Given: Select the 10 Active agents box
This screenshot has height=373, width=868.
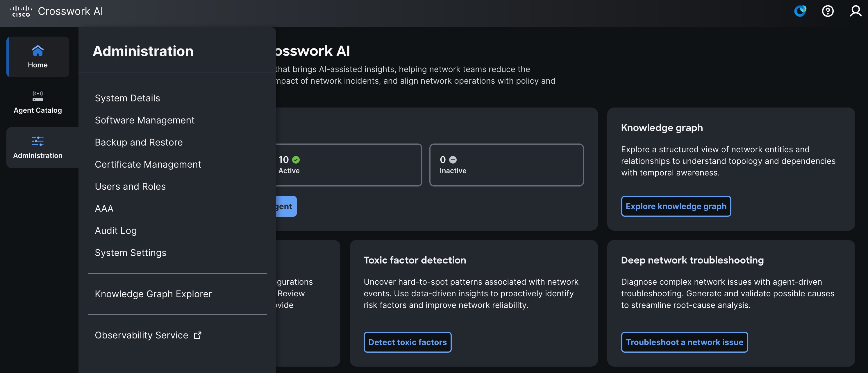Looking at the screenshot, I should [x=349, y=165].
